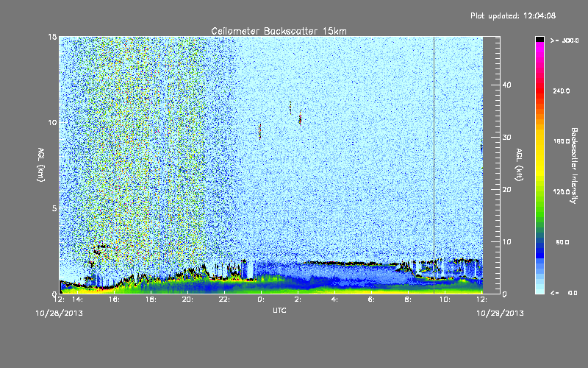
Task: Click the right kft axis tick label '30'
Action: (x=506, y=137)
